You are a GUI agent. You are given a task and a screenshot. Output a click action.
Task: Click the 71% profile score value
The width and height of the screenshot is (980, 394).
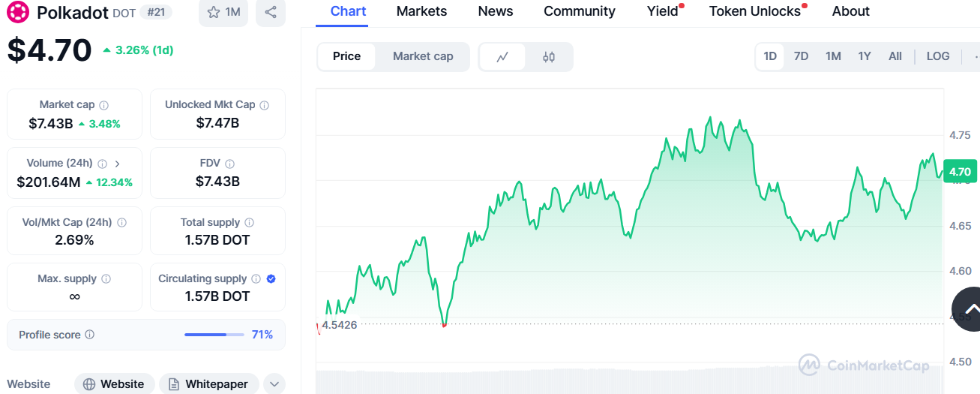pos(262,335)
